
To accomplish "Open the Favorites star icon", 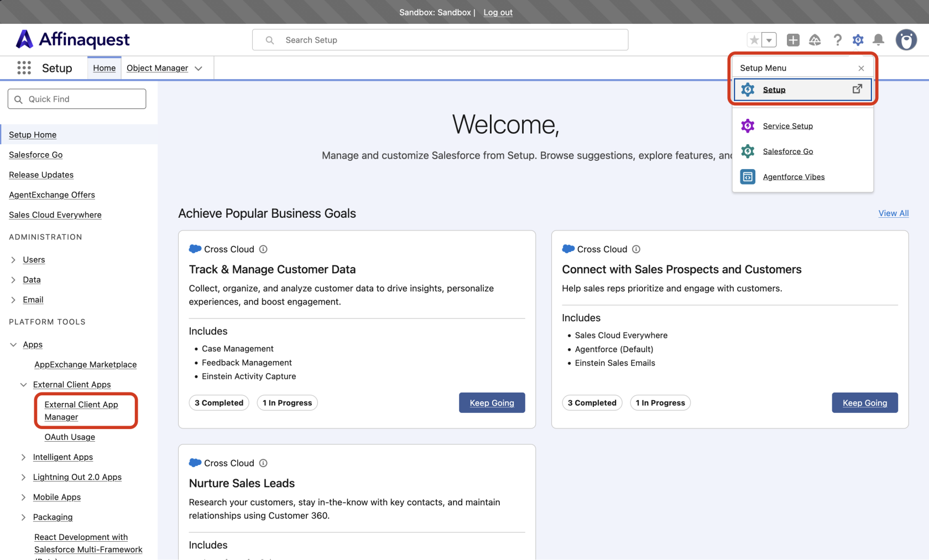I will pos(754,40).
